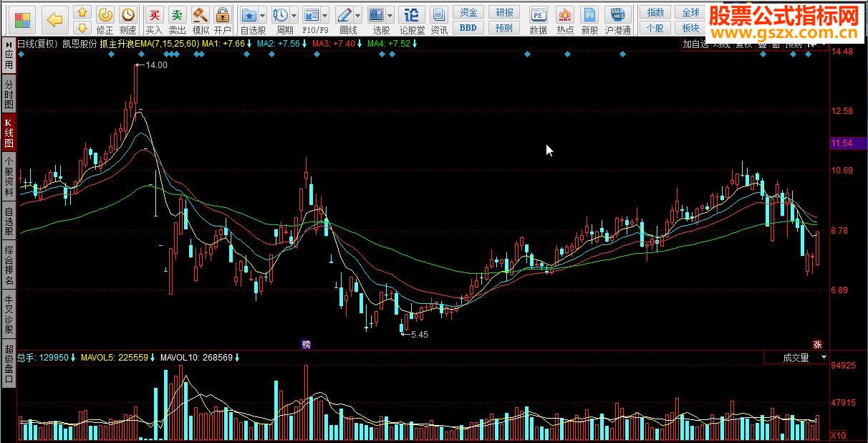Open the 选股 stock screener icon
868x443 pixels.
376,14
